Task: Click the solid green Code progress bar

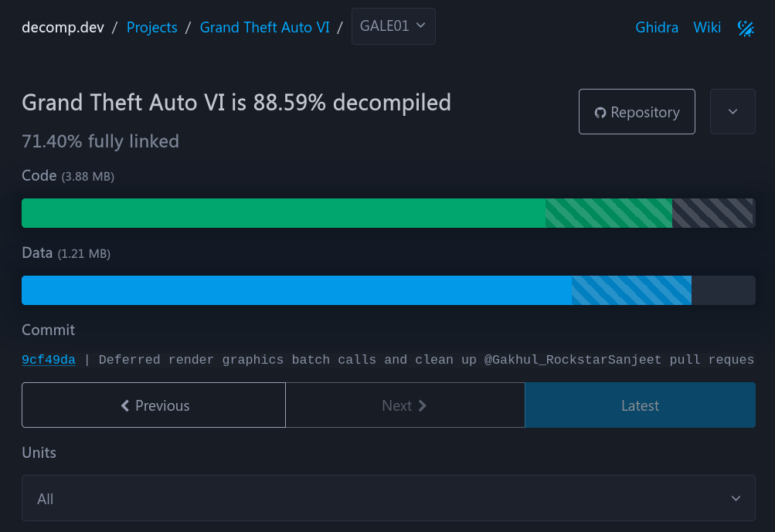Action: point(284,213)
